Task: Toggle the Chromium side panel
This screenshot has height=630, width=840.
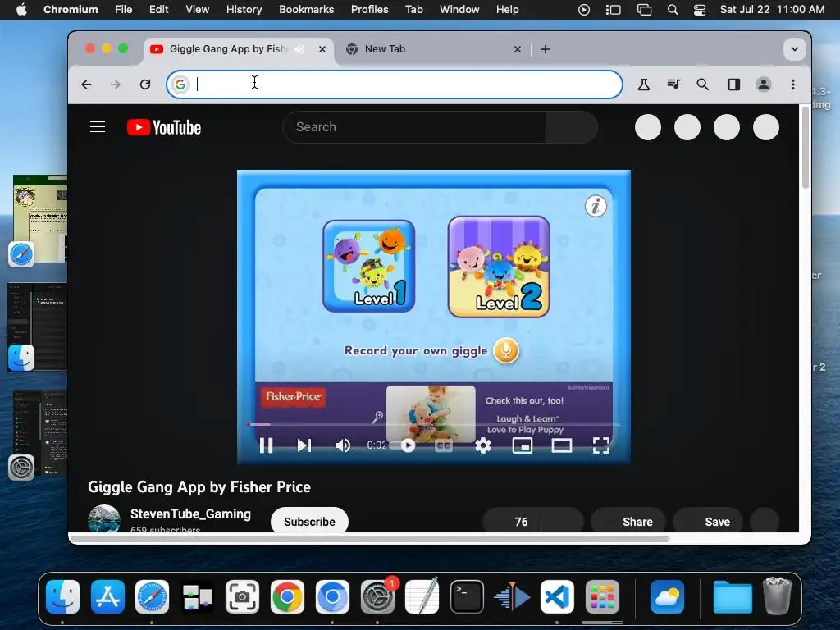Action: coord(734,84)
